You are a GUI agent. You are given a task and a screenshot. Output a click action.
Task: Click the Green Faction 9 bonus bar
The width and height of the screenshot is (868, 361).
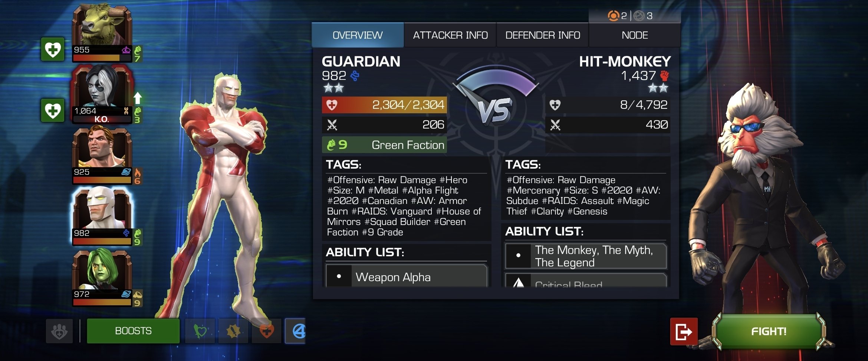384,145
